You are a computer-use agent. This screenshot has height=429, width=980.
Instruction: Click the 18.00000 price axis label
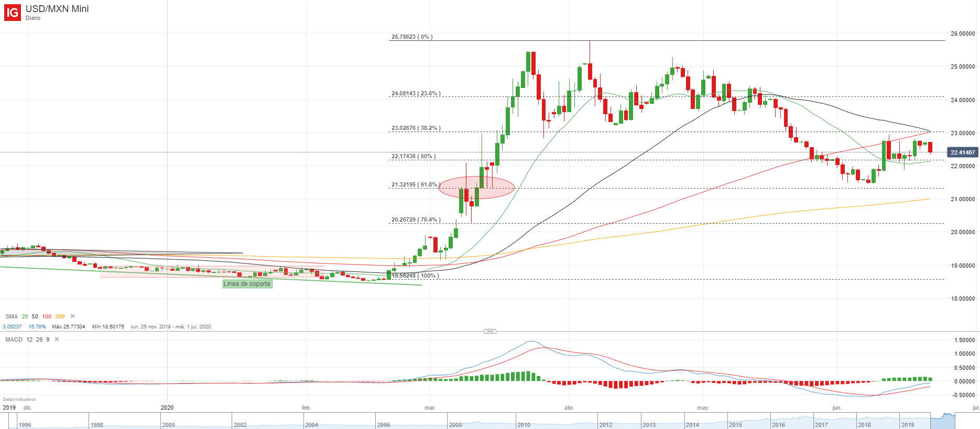point(963,299)
